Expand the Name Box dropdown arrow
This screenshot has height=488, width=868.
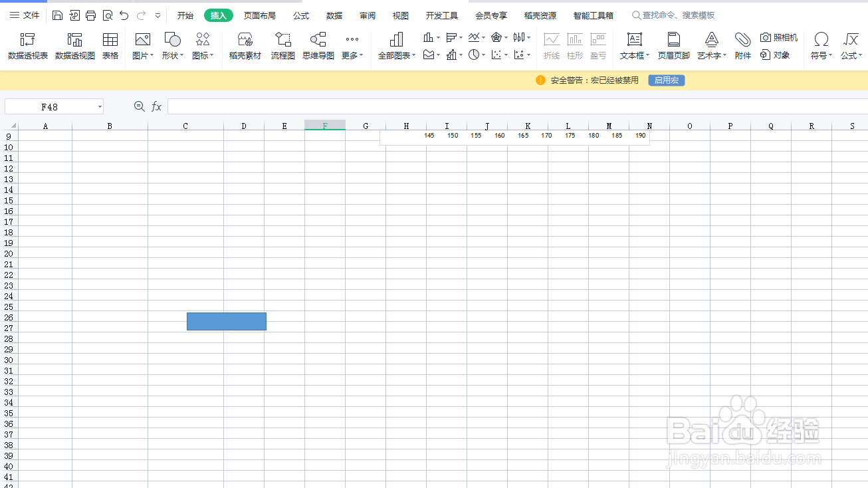click(100, 106)
